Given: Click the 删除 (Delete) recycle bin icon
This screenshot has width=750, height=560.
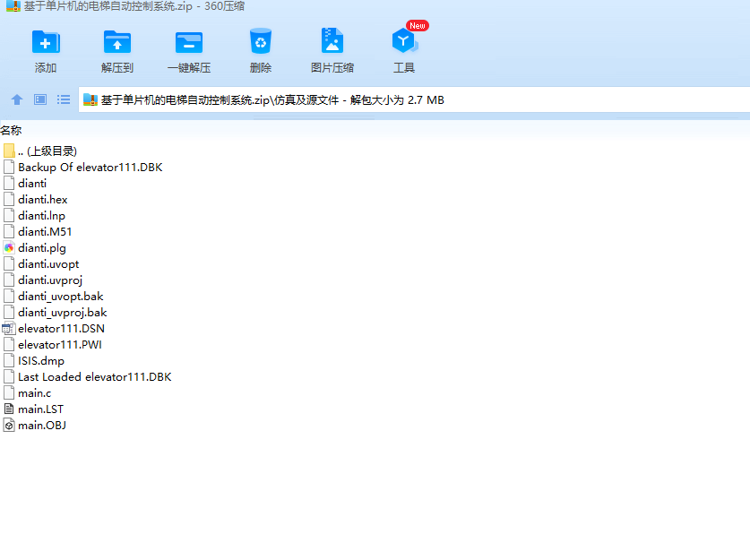Looking at the screenshot, I should [x=261, y=41].
